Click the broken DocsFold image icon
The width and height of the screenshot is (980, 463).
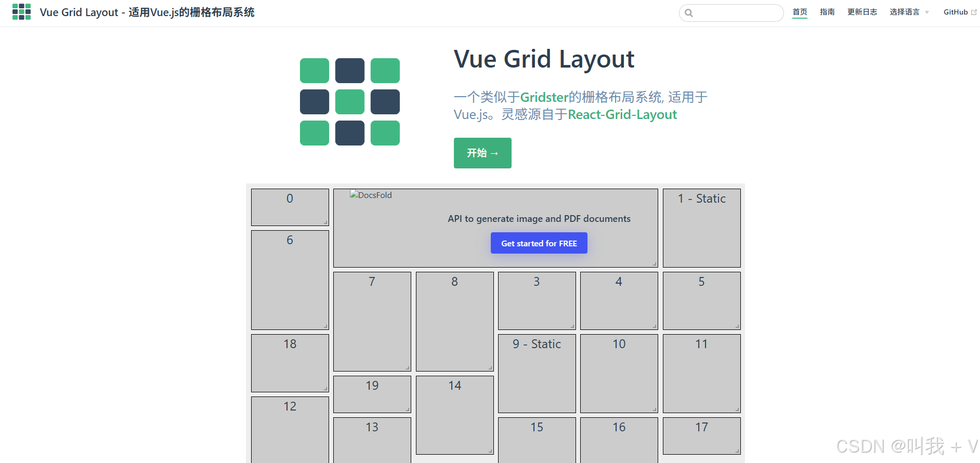pos(354,195)
